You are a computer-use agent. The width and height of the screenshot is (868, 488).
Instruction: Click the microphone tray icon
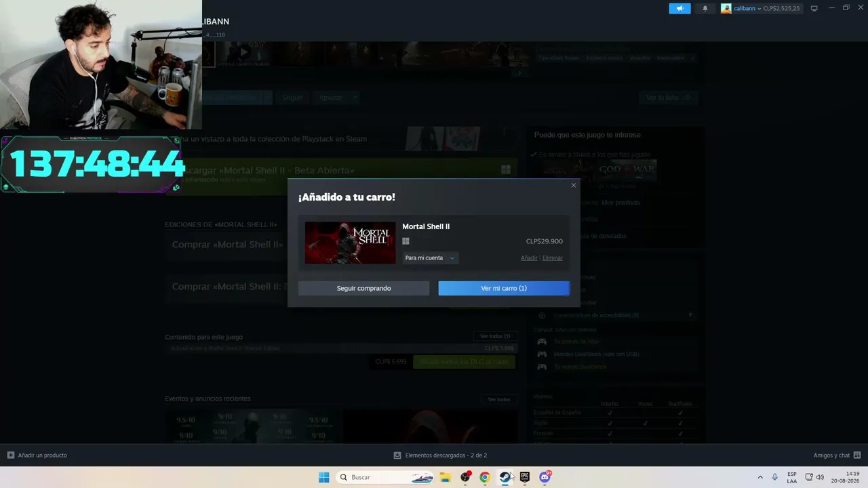tap(775, 477)
